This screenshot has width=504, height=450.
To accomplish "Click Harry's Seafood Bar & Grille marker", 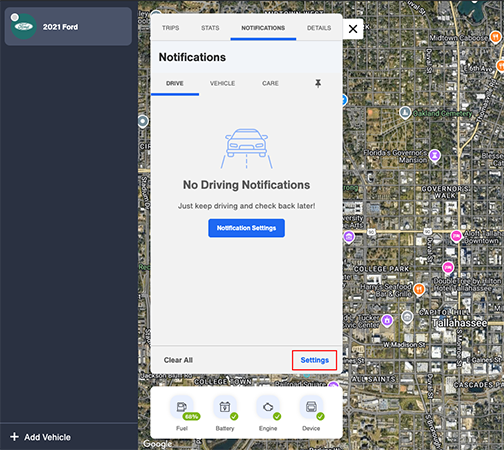I will click(x=419, y=289).
